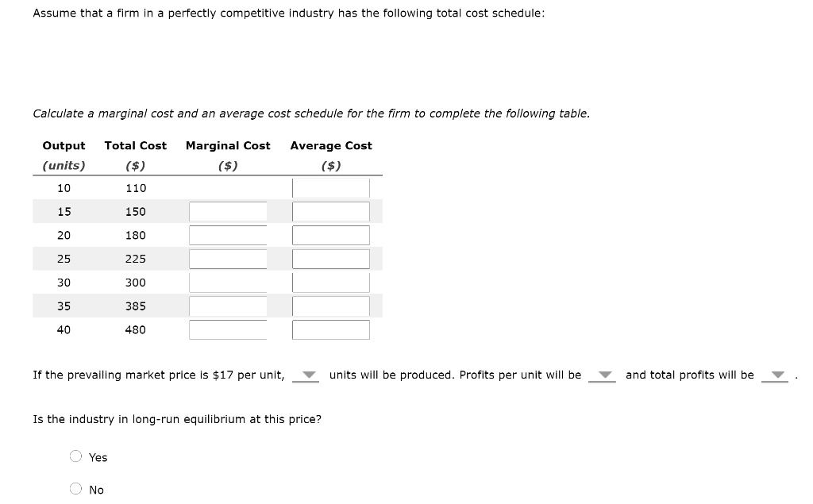Click marginal cost field for output 35
Screen dimensions: 813x504
coord(228,306)
